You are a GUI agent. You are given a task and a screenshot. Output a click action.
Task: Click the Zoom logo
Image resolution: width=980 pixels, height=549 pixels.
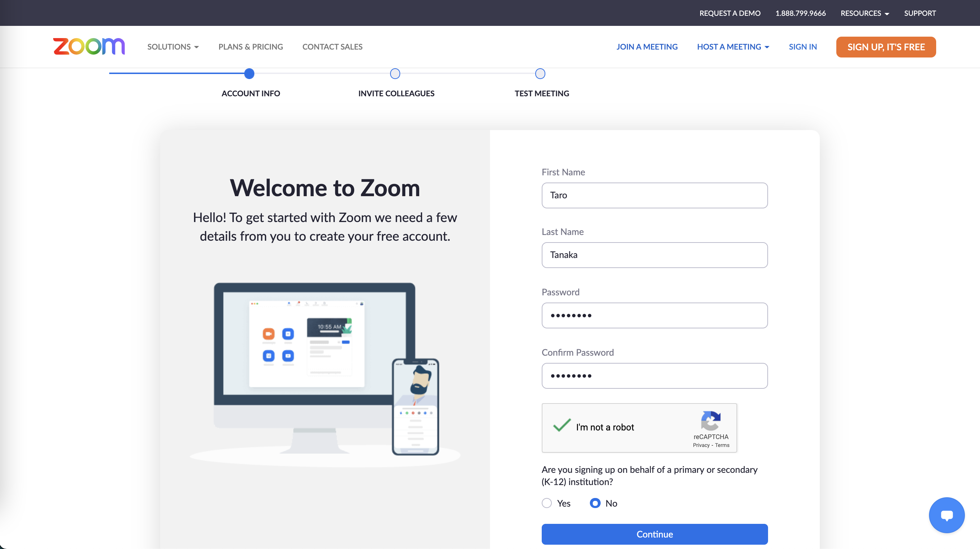click(89, 46)
